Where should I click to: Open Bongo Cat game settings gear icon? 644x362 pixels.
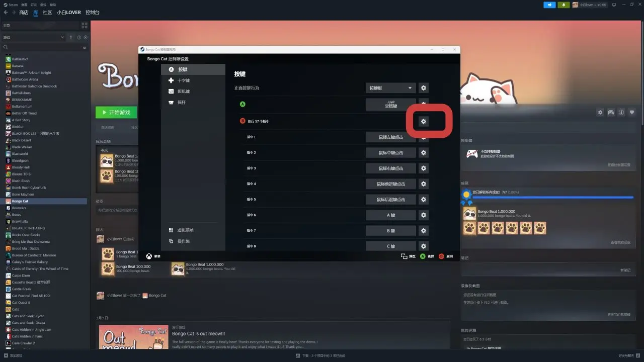[x=600, y=113]
